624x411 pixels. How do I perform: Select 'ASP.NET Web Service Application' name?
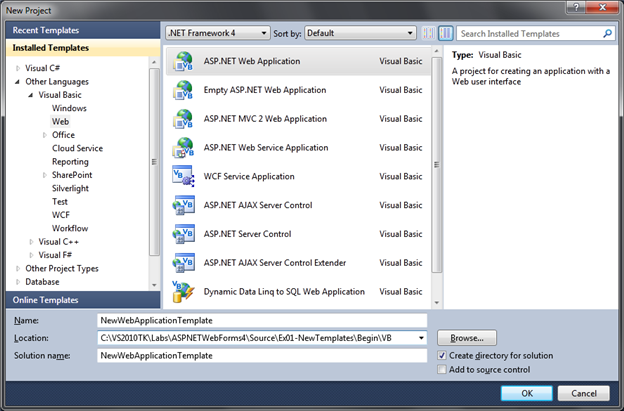(x=266, y=148)
